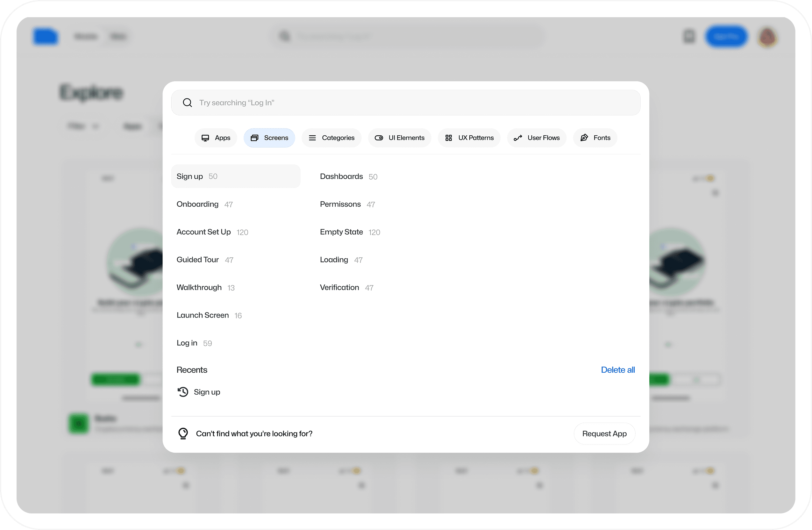Open the Fonts tab
This screenshot has width=812, height=530.
(595, 138)
